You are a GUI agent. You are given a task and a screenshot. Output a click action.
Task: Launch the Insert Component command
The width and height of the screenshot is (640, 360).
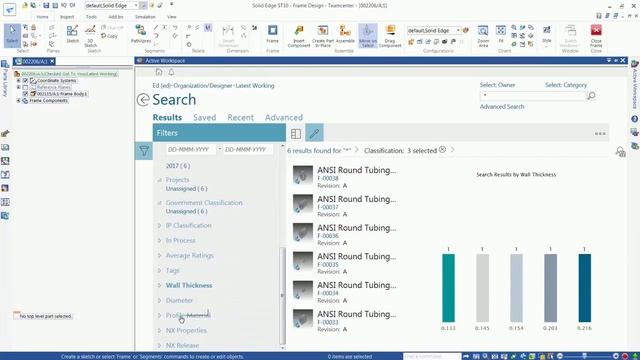coord(299,36)
